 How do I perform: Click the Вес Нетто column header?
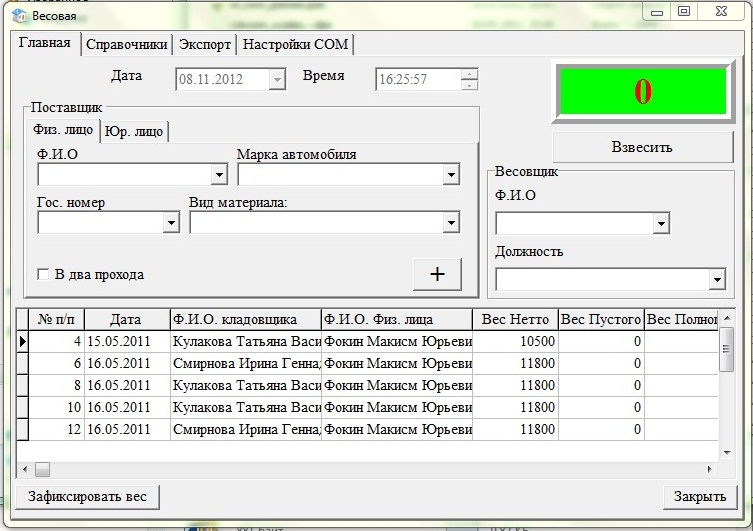(x=515, y=320)
